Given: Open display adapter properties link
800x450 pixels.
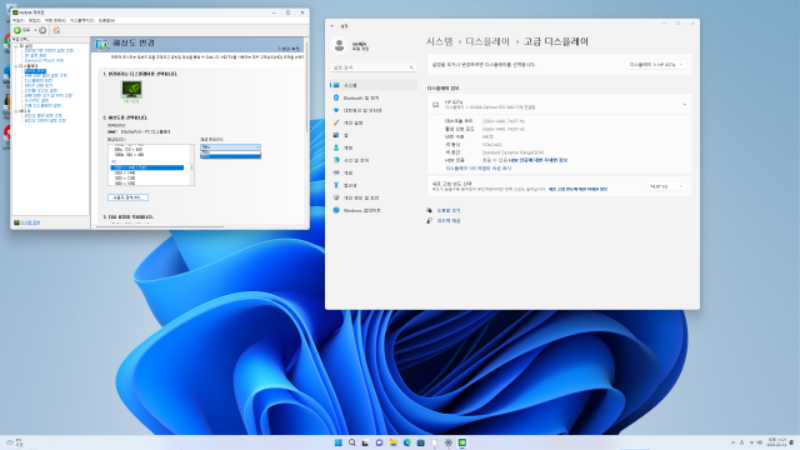Looking at the screenshot, I should 479,168.
